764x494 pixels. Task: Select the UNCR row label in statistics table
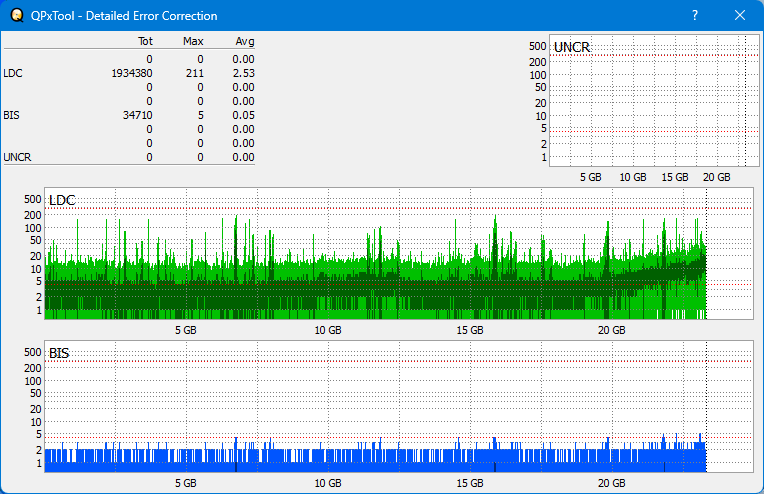pos(17,157)
